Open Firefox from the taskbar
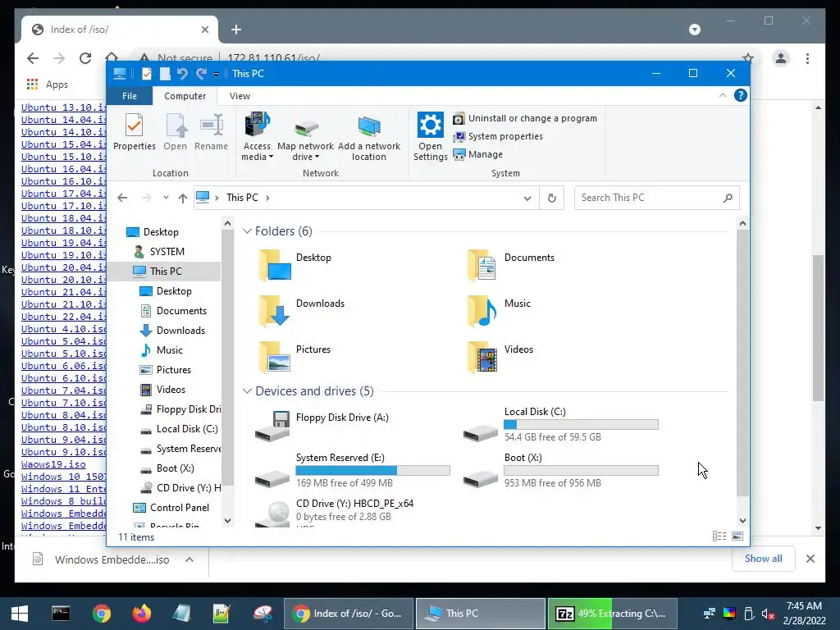 (x=141, y=614)
